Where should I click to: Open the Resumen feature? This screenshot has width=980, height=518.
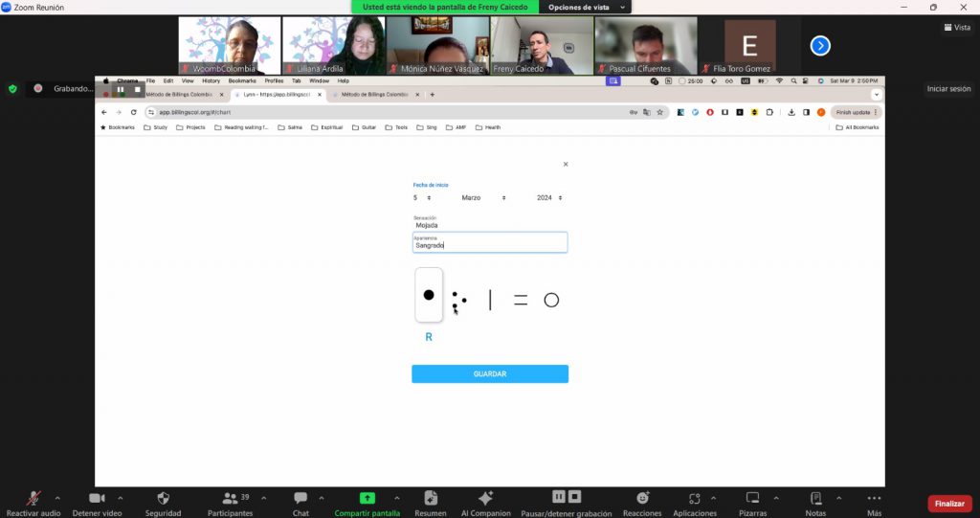click(x=431, y=505)
